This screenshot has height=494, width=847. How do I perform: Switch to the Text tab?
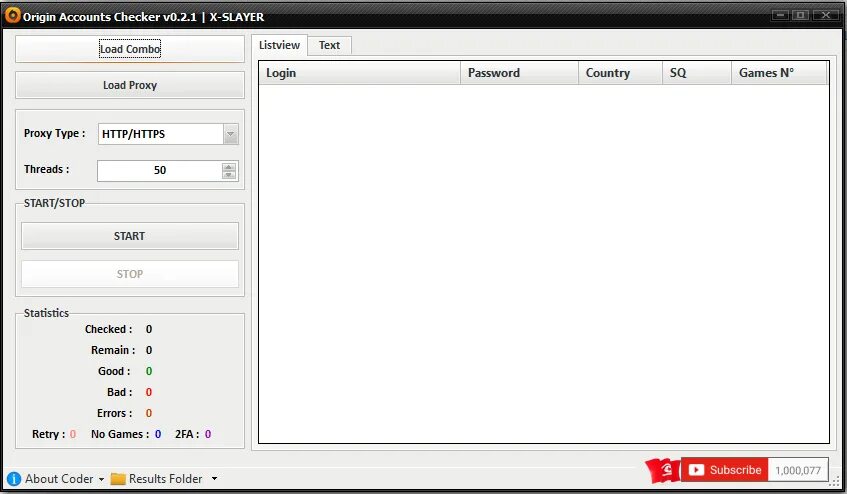coord(330,45)
